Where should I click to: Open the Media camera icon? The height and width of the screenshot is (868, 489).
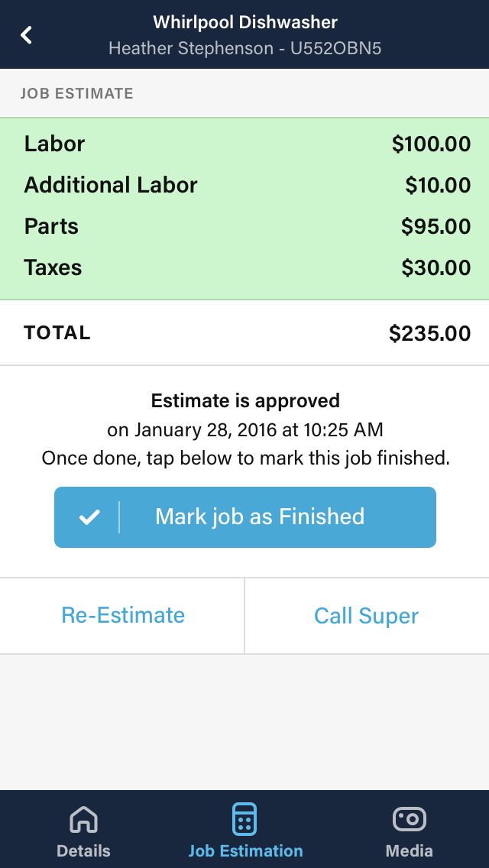pos(410,819)
